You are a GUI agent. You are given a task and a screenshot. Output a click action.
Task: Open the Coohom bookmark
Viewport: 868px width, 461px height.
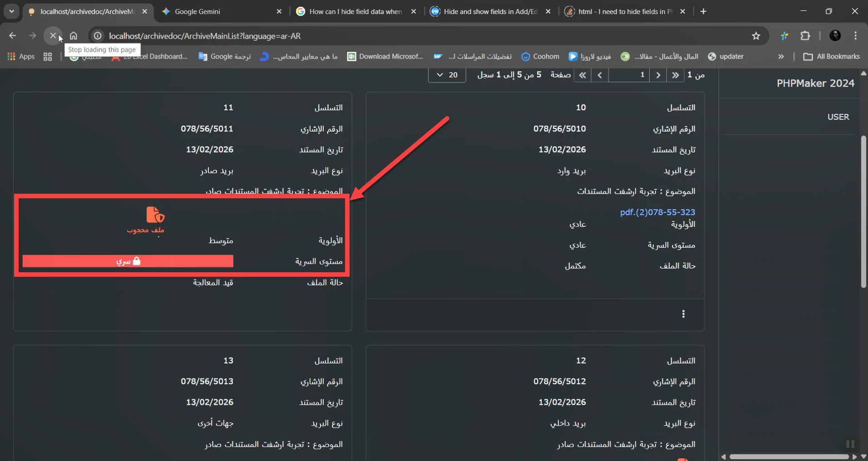tap(540, 57)
